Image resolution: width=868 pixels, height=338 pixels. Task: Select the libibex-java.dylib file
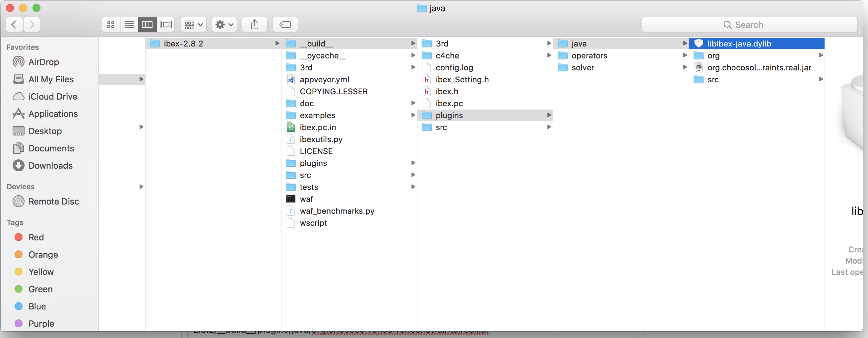coord(739,43)
